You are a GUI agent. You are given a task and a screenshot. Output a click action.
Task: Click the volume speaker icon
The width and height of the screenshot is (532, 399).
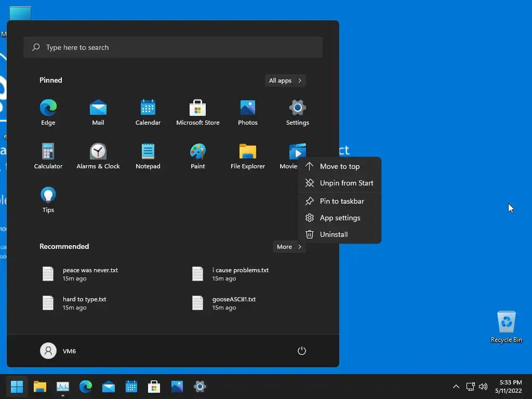click(x=483, y=387)
